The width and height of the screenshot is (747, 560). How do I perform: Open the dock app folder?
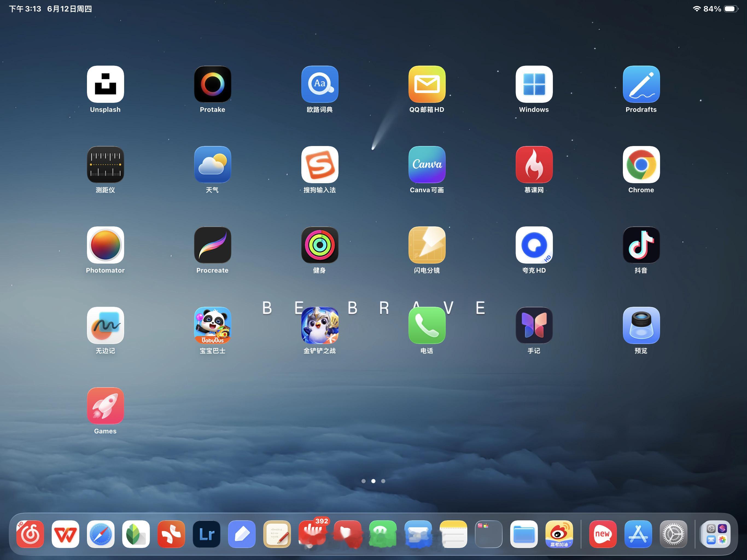click(488, 534)
